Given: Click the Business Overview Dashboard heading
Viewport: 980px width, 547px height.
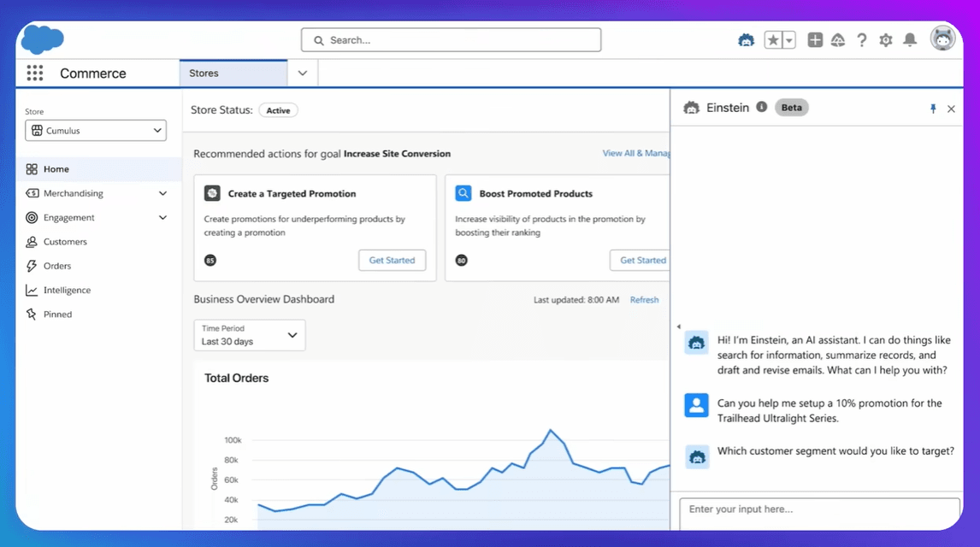Looking at the screenshot, I should [263, 299].
